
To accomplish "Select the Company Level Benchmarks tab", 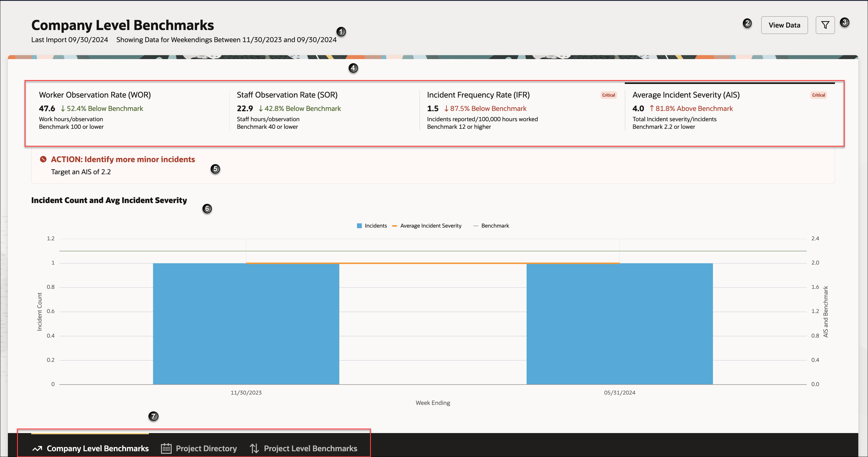I will (97, 448).
